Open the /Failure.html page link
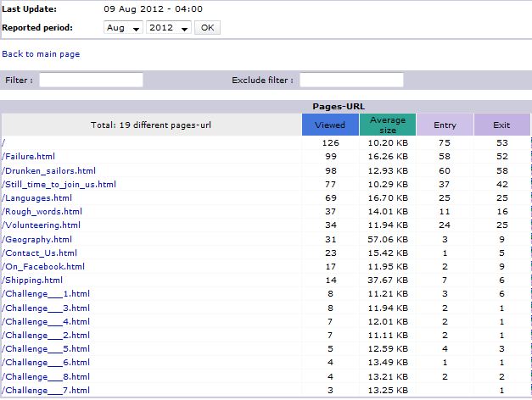Image resolution: width=532 pixels, height=400 pixels. (x=29, y=157)
